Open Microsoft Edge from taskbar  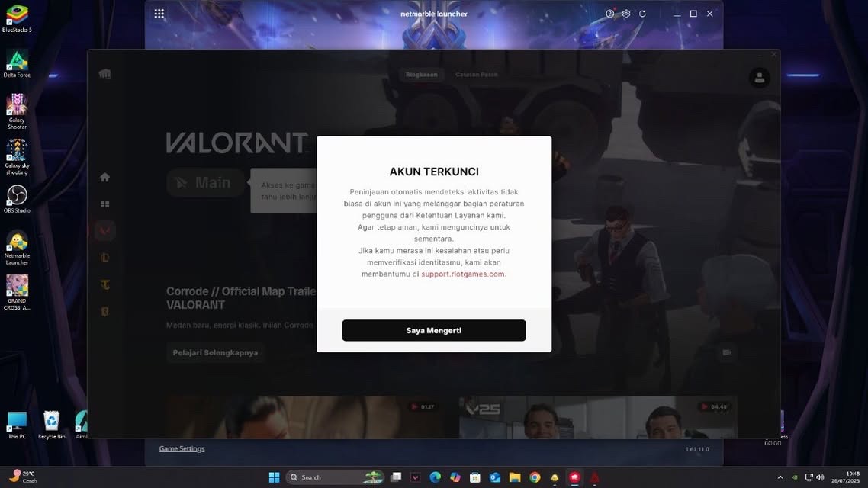(x=435, y=477)
